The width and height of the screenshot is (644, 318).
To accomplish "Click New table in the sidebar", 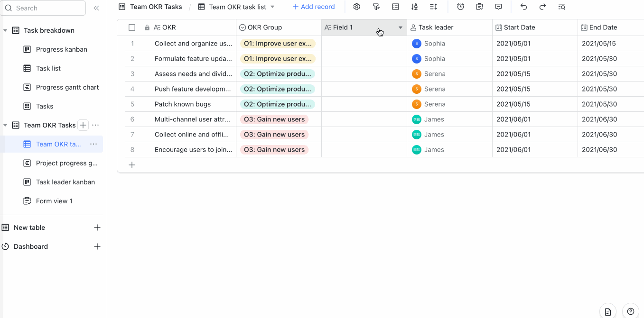I will (29, 227).
